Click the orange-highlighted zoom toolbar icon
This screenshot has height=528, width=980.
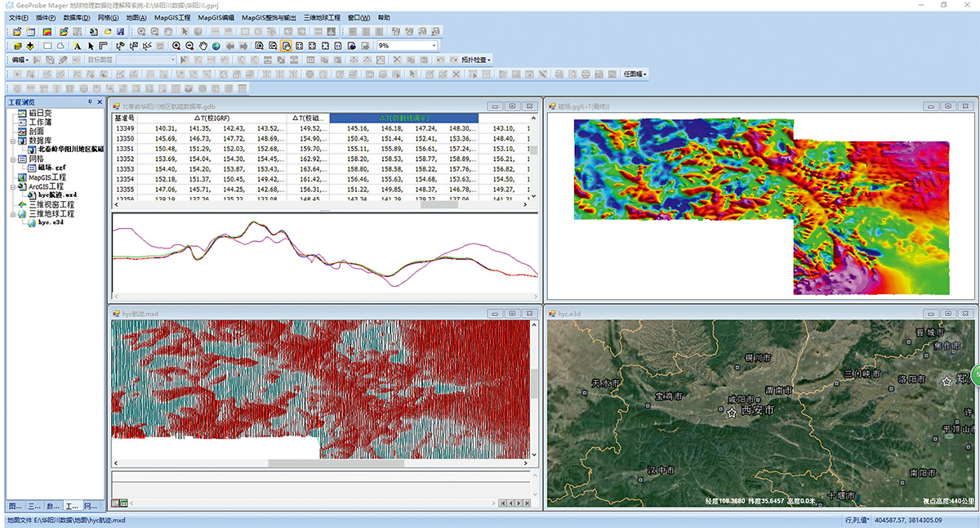pos(286,46)
